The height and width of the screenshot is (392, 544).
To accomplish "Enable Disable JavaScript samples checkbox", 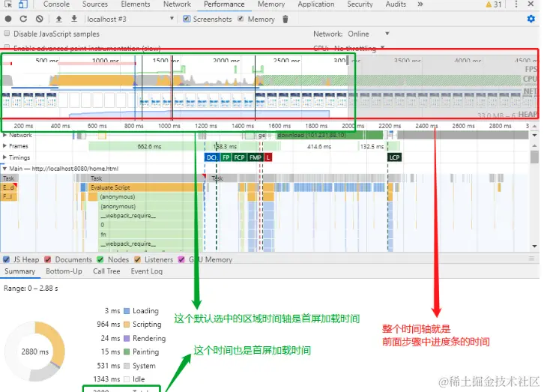I will tap(7, 34).
